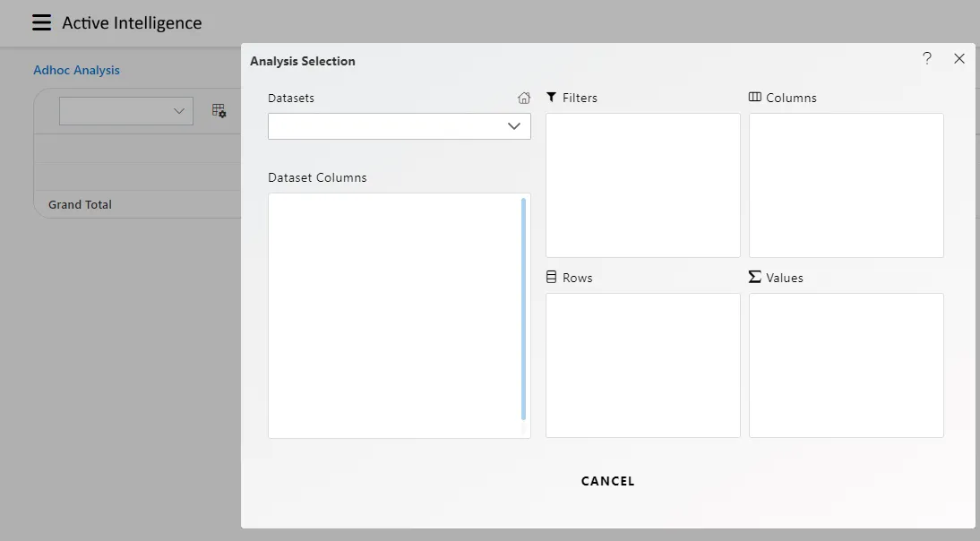
Task: Select the Grand Total row label
Action: (x=80, y=204)
